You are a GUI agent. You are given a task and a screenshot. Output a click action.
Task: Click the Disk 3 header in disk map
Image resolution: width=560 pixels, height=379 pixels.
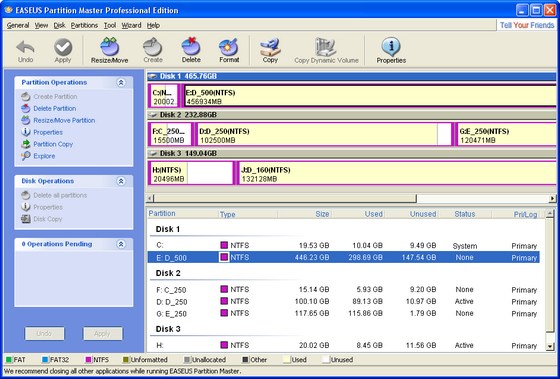pyautogui.click(x=352, y=153)
